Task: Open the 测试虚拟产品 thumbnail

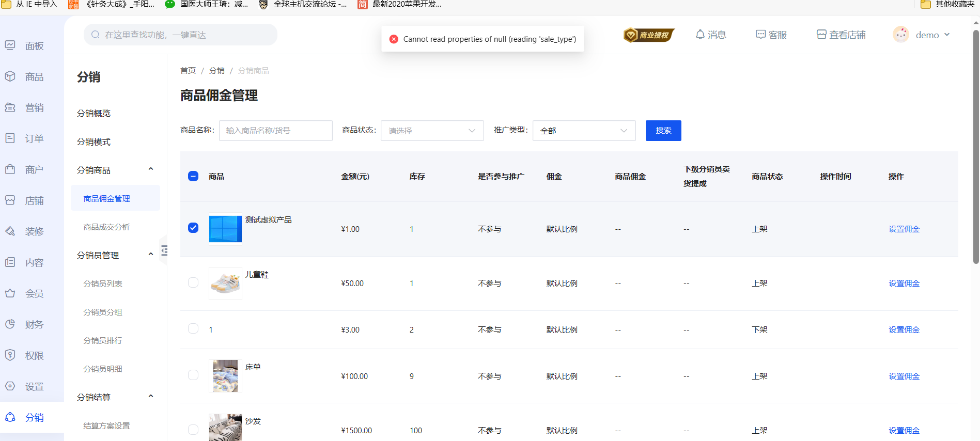Action: 225,229
